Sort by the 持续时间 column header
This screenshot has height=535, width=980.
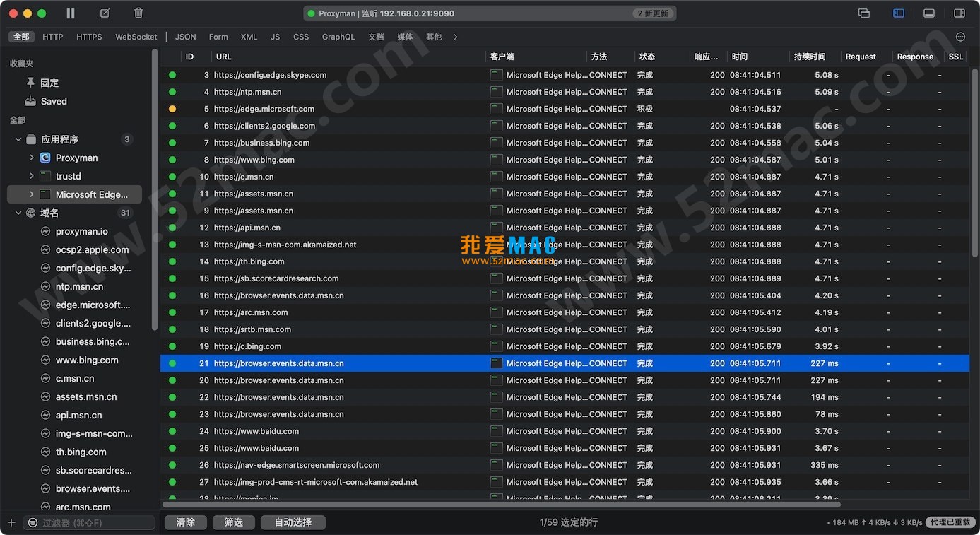pos(815,57)
